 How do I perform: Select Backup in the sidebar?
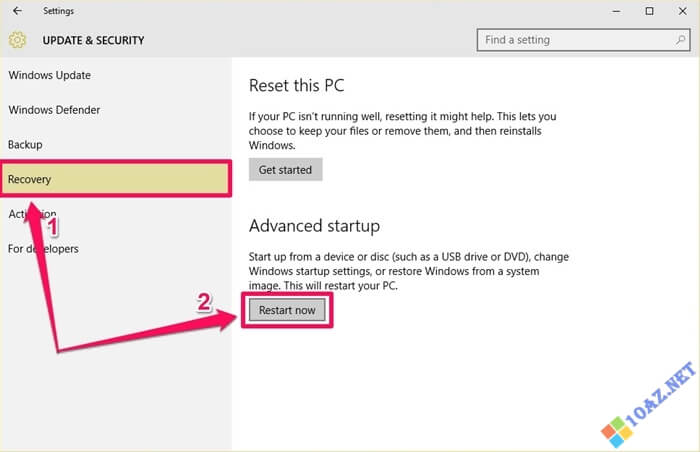[25, 145]
